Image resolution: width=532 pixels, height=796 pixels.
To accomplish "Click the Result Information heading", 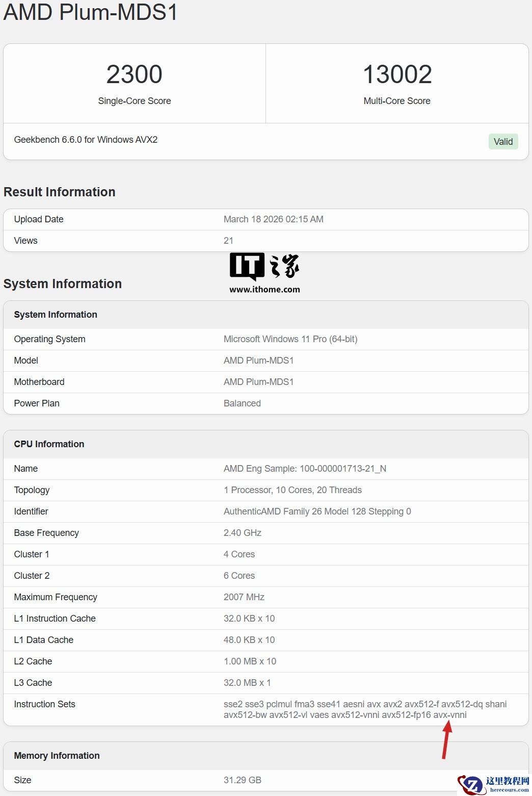I will pos(60,192).
